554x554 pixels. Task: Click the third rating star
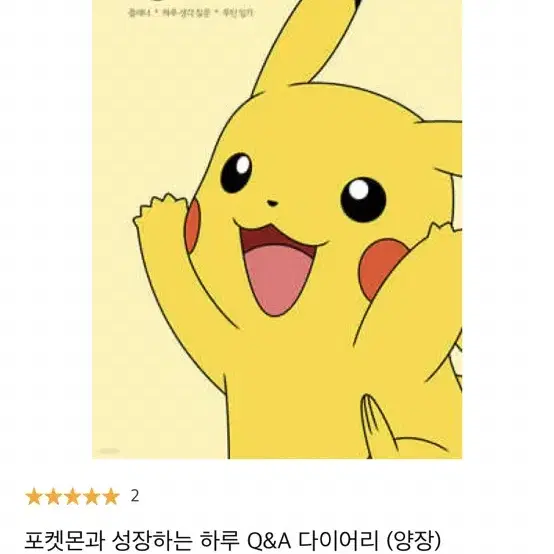tap(72, 496)
